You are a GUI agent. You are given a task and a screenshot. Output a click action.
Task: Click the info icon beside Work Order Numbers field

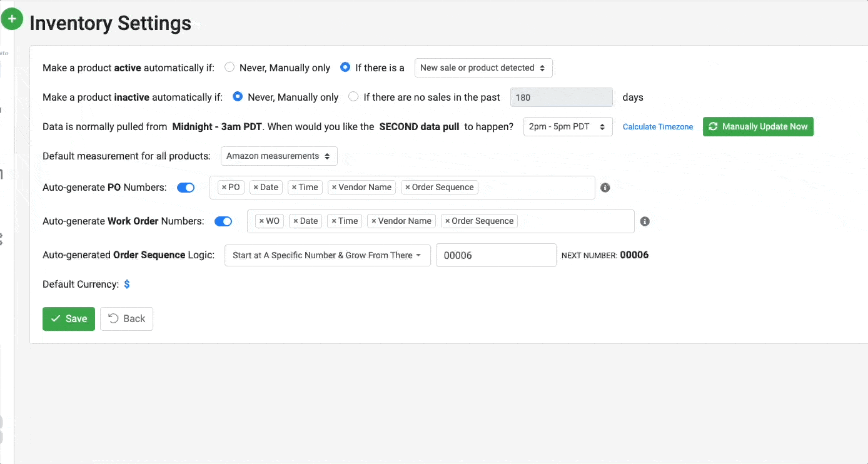coord(645,221)
